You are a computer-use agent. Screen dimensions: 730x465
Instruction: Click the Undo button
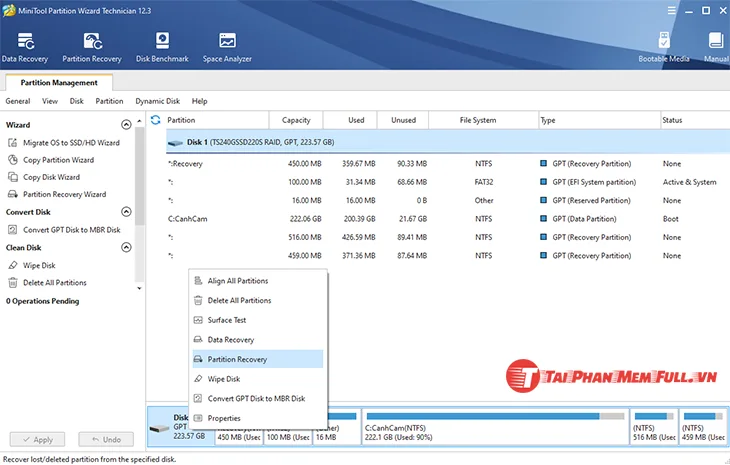point(106,439)
